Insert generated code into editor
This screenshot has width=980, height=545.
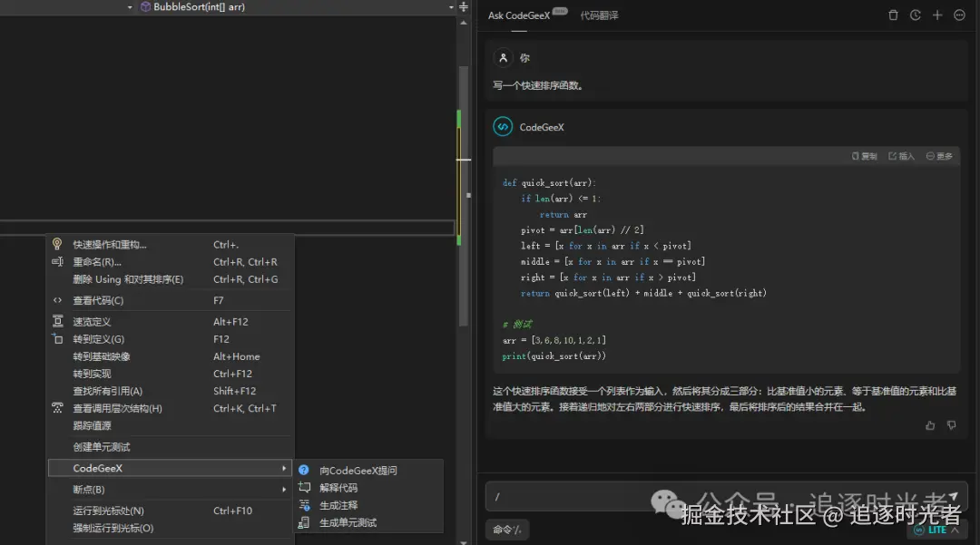pyautogui.click(x=901, y=156)
